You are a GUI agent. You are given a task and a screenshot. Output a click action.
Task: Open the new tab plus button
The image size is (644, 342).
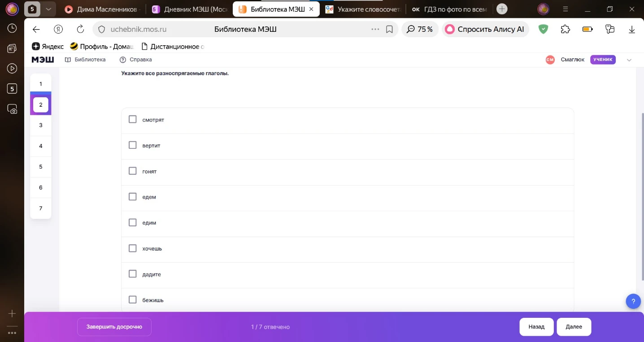502,9
